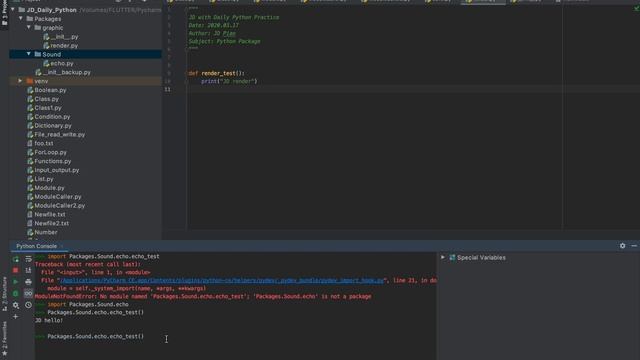640x360 pixels.
Task: Click the scroll-to-end icon in the console
Action: tap(28, 270)
